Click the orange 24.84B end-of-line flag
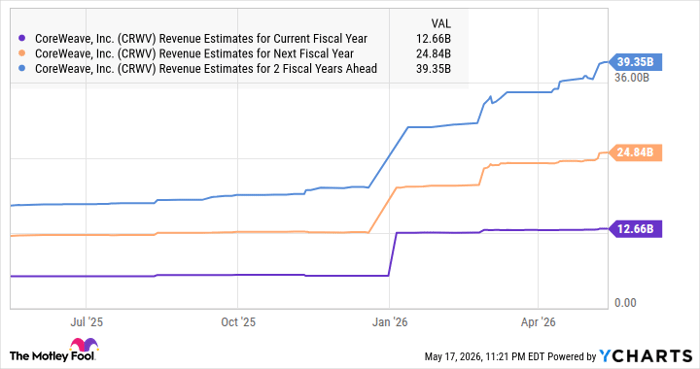This screenshot has height=369, width=700. pyautogui.click(x=635, y=153)
